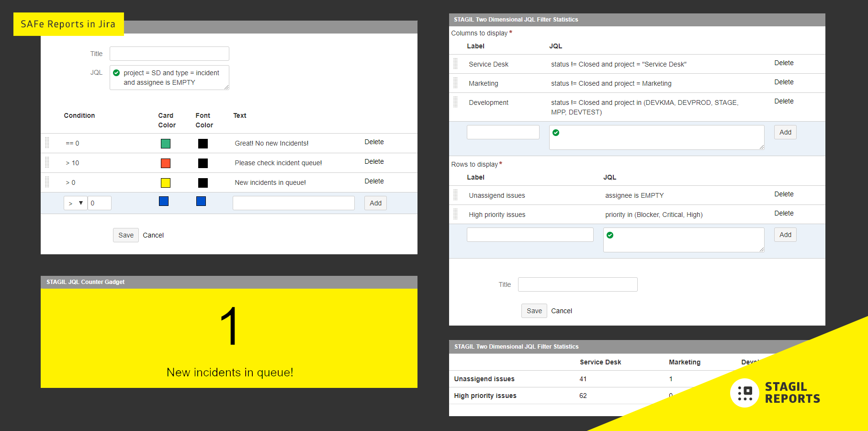Grab the drag handle of High priority issues row
The width and height of the screenshot is (868, 431).
coord(455,214)
